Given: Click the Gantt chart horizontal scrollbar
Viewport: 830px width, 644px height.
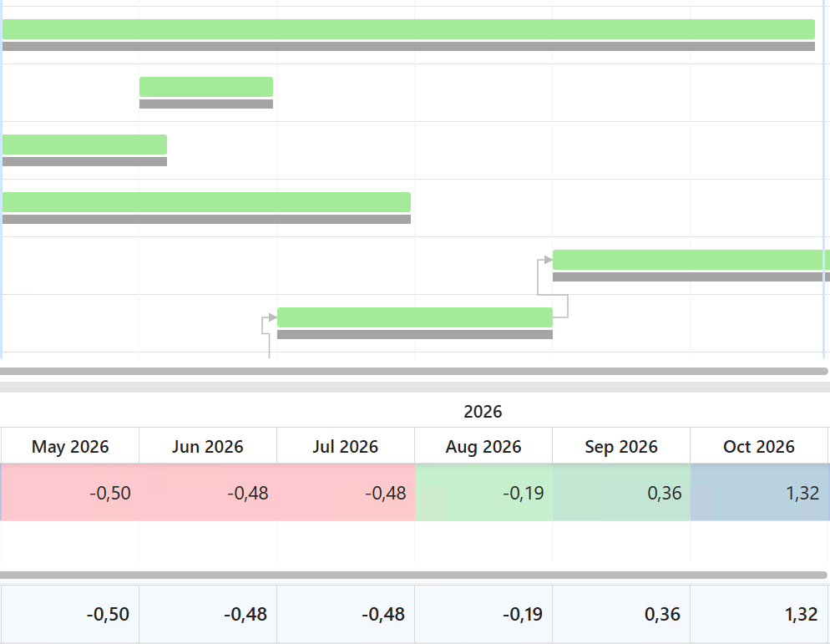Looking at the screenshot, I should click(413, 371).
